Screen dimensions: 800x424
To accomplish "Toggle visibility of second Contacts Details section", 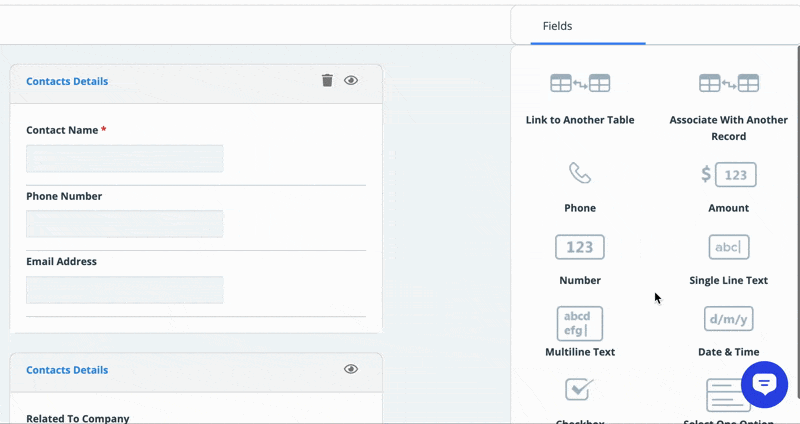I will tap(351, 369).
